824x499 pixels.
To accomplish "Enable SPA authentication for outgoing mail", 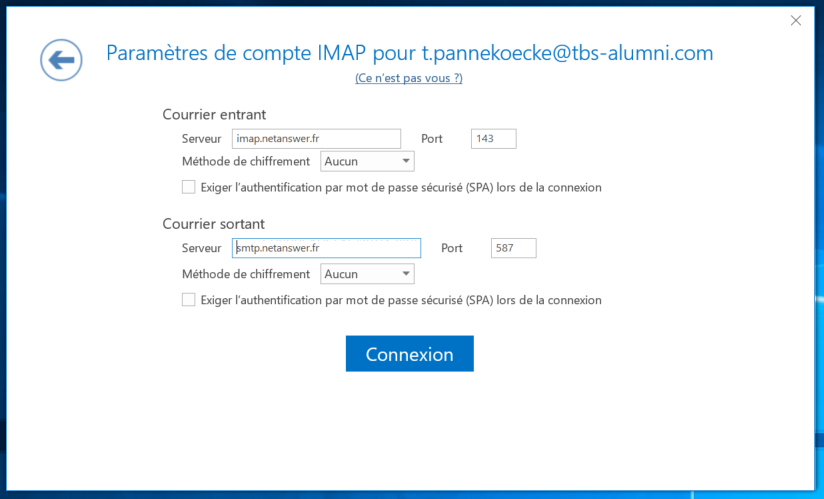I will (x=188, y=299).
